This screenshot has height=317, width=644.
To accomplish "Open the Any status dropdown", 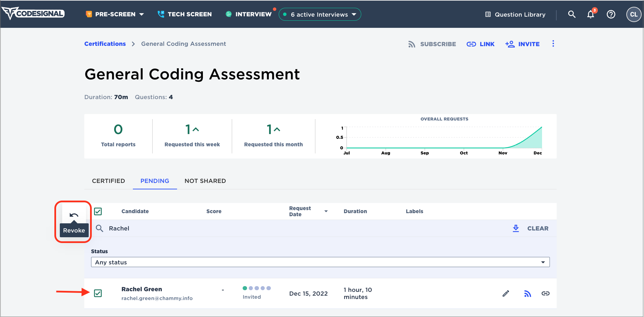I will 320,262.
